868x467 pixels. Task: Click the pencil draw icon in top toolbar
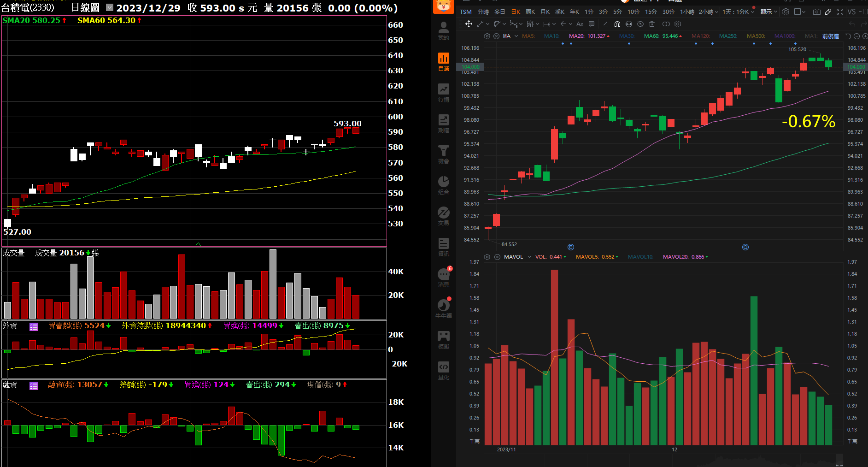(x=828, y=12)
